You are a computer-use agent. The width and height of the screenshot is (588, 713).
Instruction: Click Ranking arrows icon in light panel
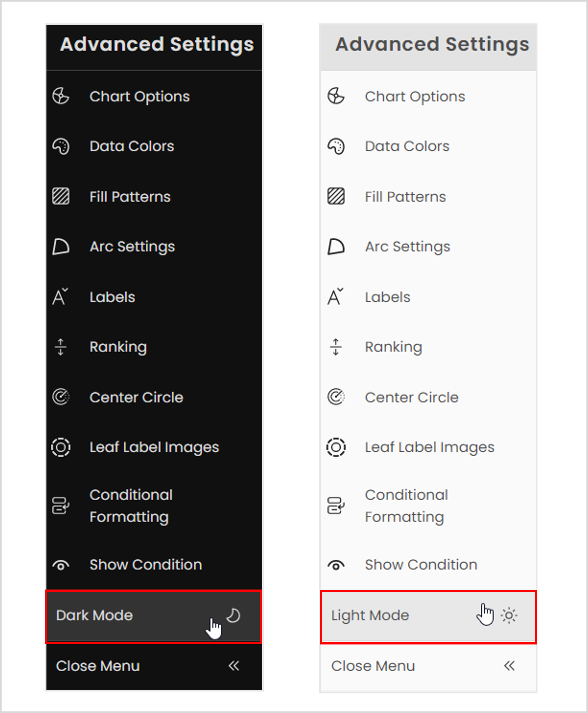pos(336,347)
